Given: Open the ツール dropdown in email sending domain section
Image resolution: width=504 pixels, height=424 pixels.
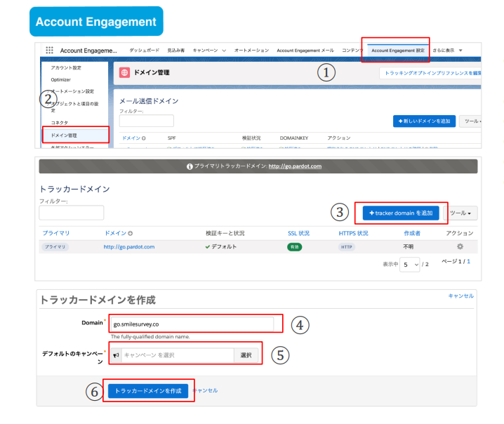Looking at the screenshot, I should click(x=471, y=121).
